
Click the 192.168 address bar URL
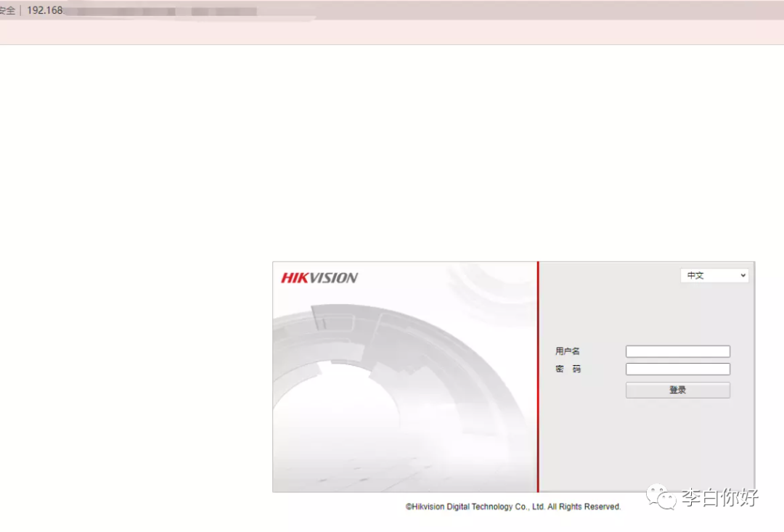coord(44,10)
